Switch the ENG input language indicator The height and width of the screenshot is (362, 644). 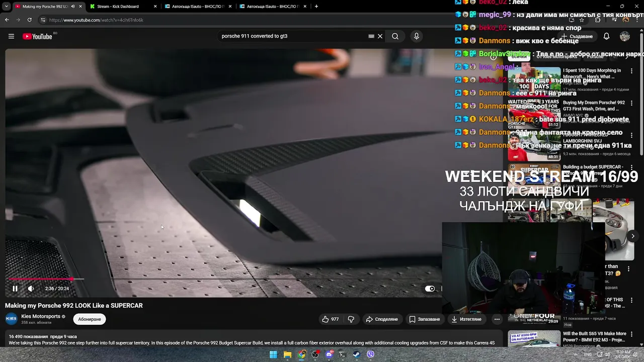pos(588,354)
